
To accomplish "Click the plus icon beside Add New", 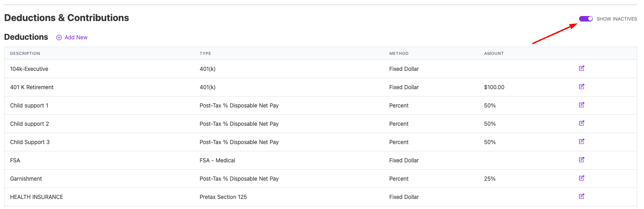I will [x=59, y=38].
